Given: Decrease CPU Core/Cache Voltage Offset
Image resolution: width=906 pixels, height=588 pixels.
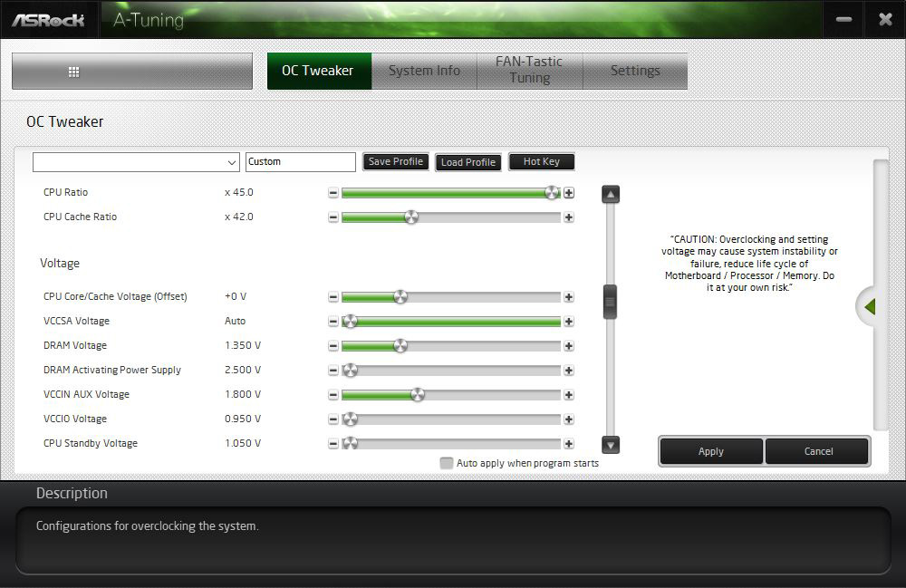Looking at the screenshot, I should pyautogui.click(x=333, y=297).
